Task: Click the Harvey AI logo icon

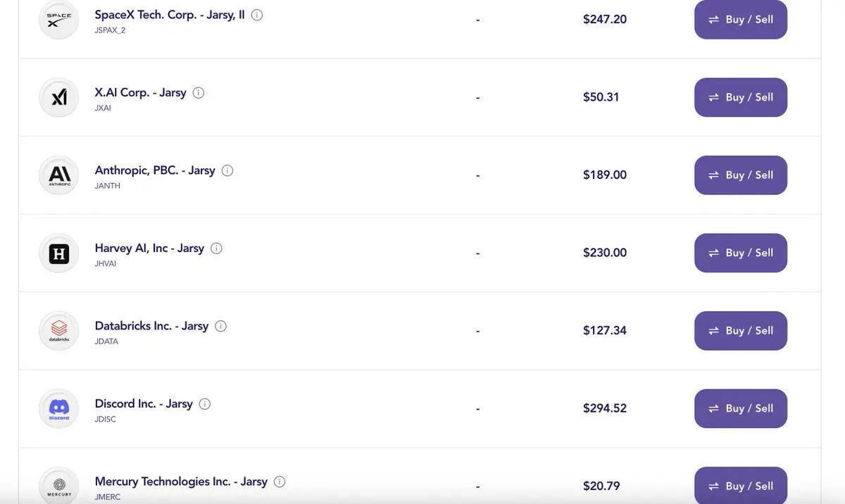Action: [59, 253]
